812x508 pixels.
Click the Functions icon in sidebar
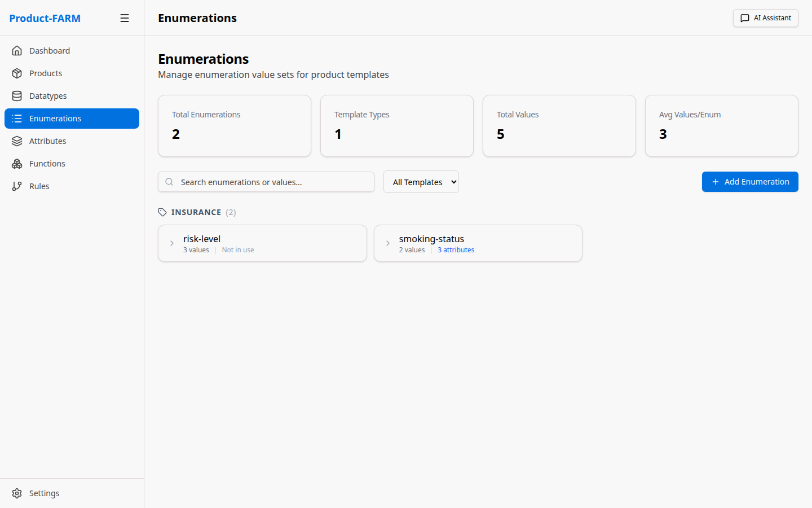point(17,163)
